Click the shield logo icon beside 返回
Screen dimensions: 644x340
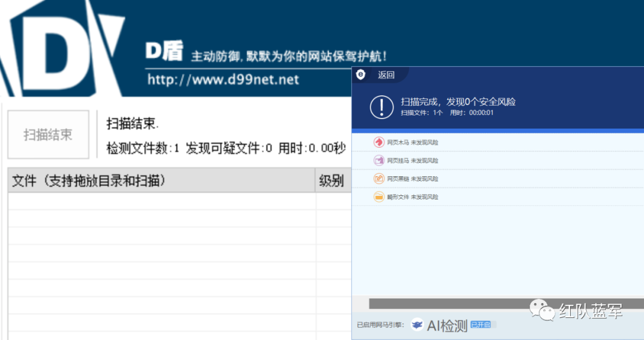pyautogui.click(x=361, y=74)
